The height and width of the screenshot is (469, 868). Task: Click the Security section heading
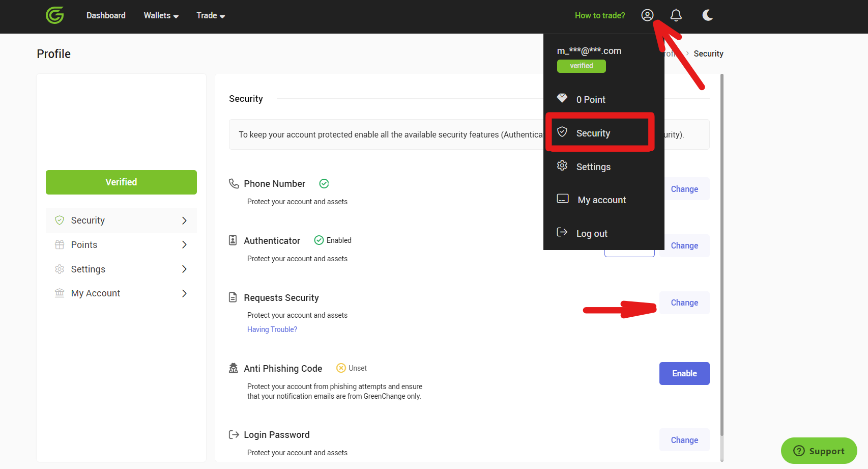tap(246, 98)
